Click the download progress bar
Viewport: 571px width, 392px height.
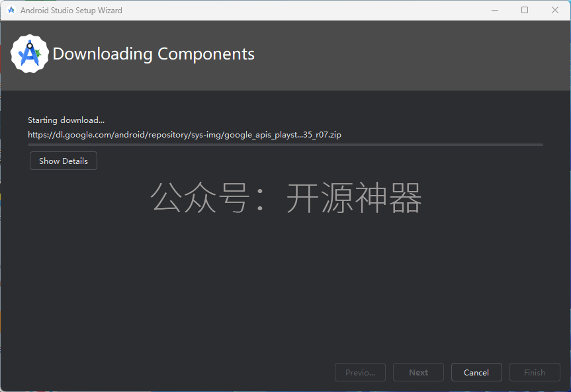[286, 145]
